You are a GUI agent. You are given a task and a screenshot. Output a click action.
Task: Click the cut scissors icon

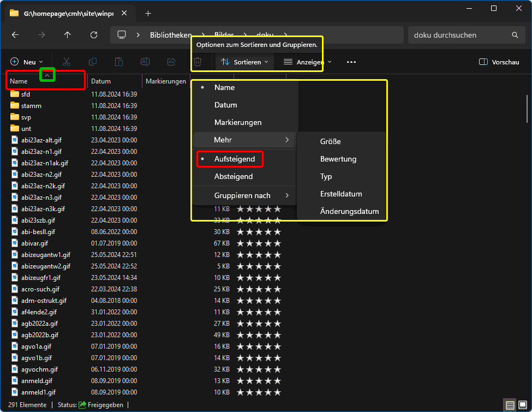[67, 62]
